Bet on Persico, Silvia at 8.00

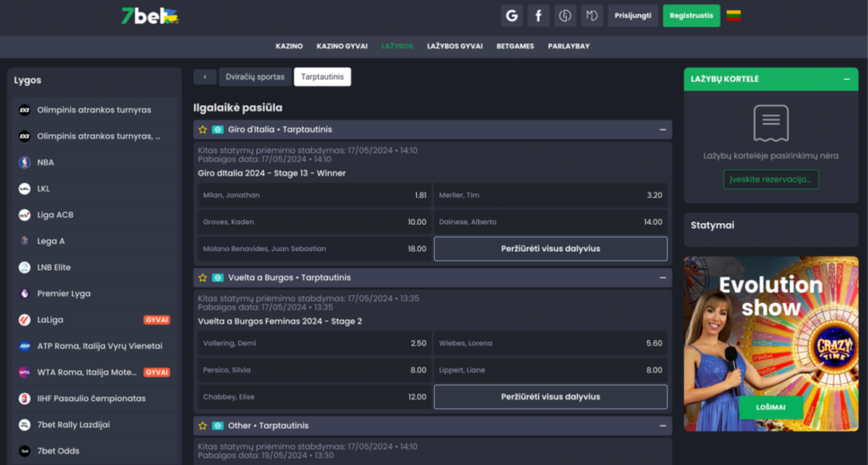pos(314,370)
